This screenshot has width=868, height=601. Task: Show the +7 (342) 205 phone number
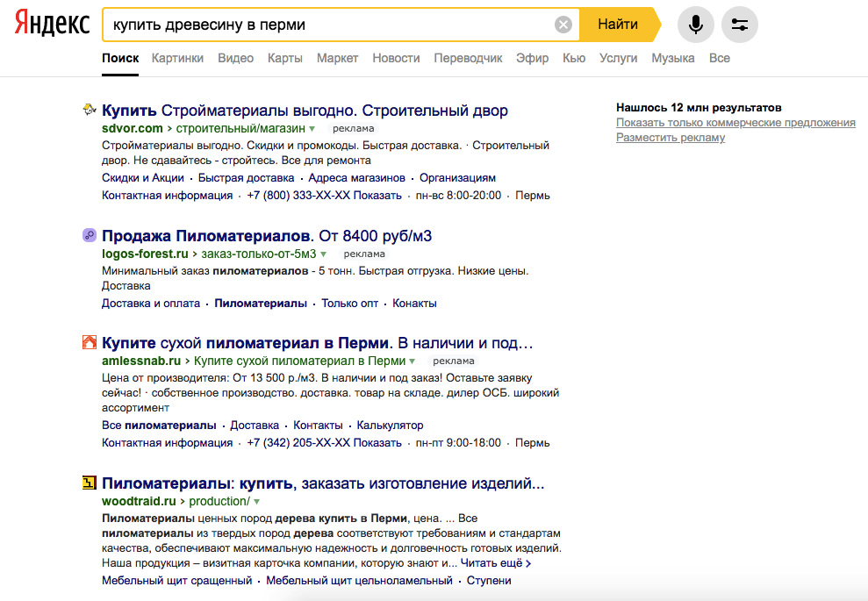[x=324, y=443]
